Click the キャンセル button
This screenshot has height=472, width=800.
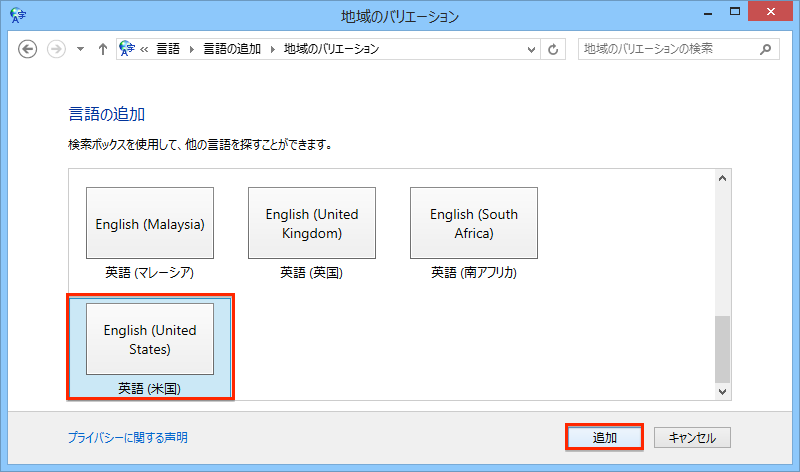(x=692, y=438)
